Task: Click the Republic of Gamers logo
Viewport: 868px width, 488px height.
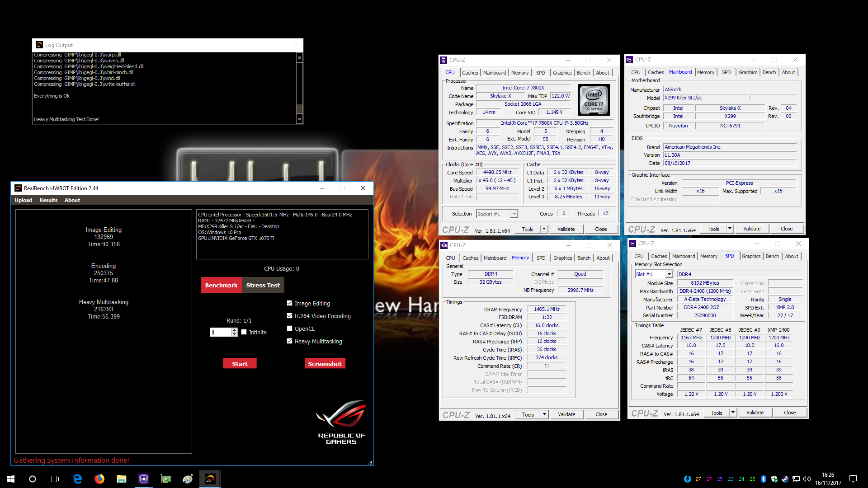Action: pos(341,422)
